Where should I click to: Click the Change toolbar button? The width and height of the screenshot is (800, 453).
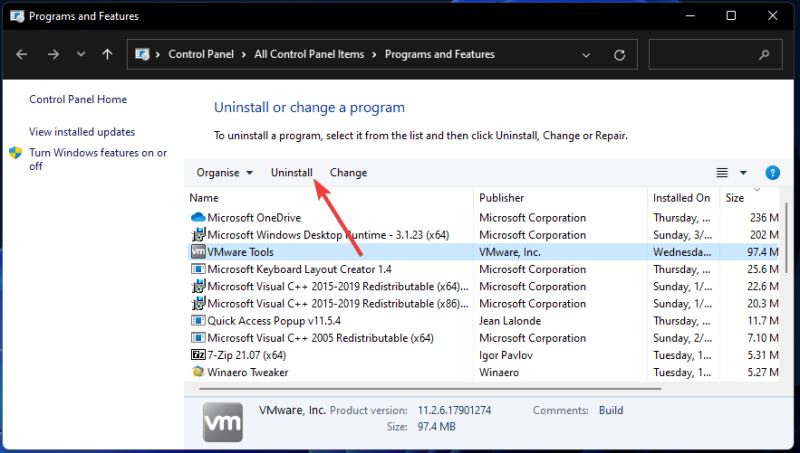(348, 173)
